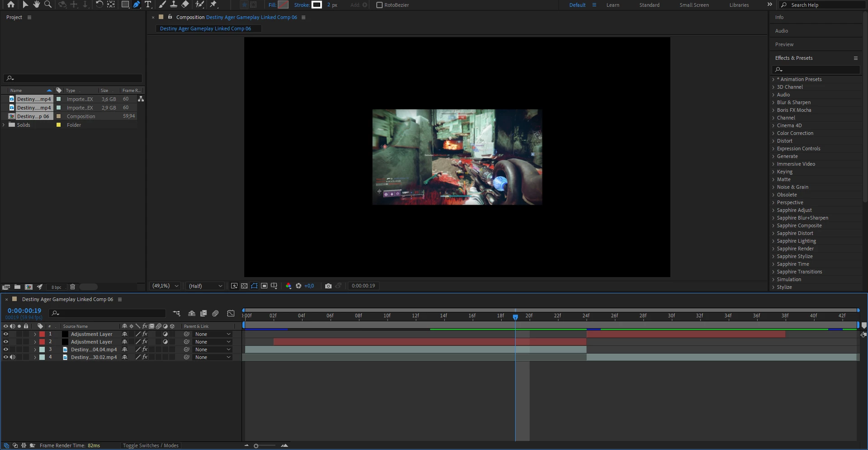The image size is (868, 450).
Task: Switch to the Standard workspace
Action: pos(649,5)
